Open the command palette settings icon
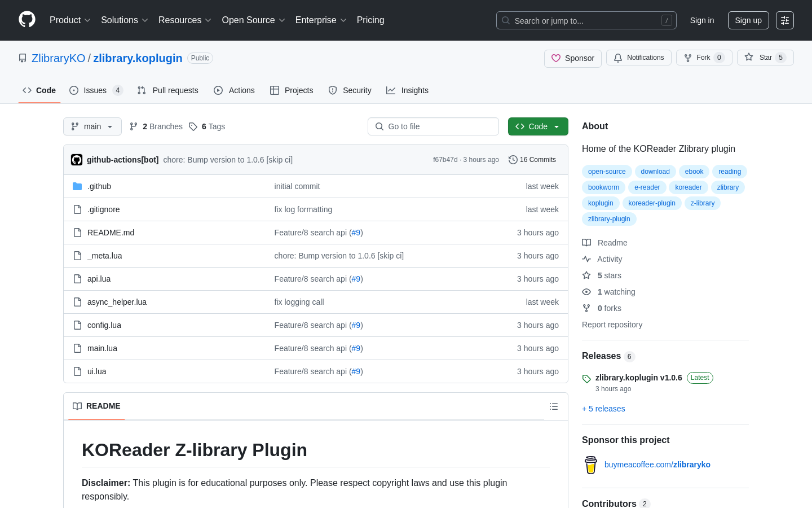Image resolution: width=812 pixels, height=508 pixels. [x=785, y=20]
